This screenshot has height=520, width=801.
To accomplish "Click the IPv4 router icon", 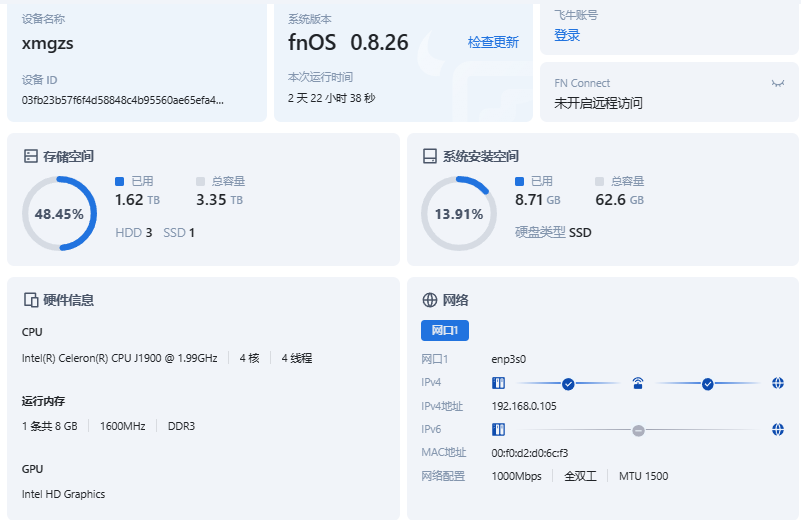I will coord(638,383).
